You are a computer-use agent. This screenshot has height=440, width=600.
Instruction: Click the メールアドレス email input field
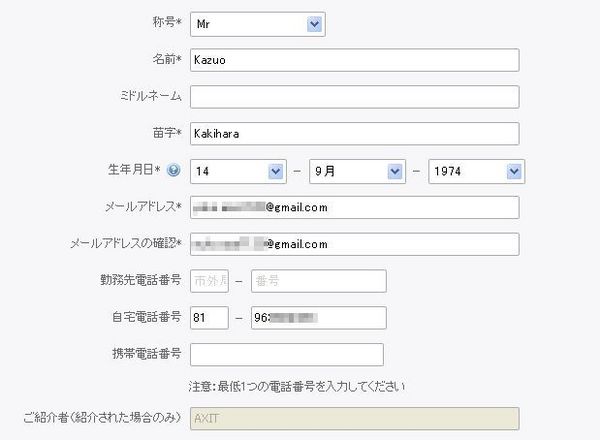coord(354,207)
